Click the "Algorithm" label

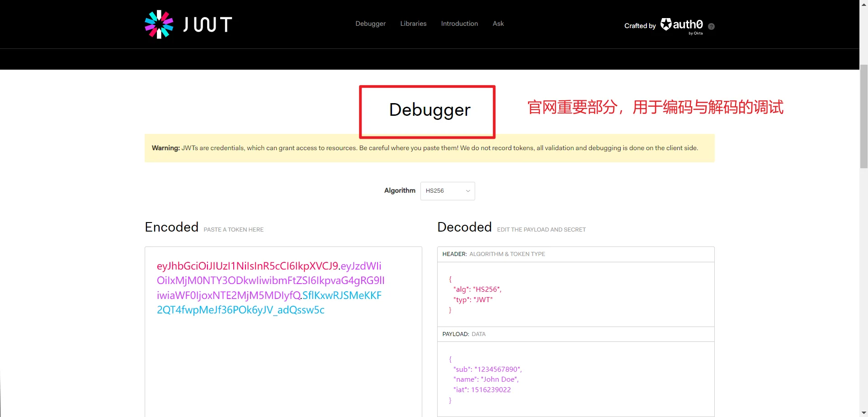(x=400, y=190)
